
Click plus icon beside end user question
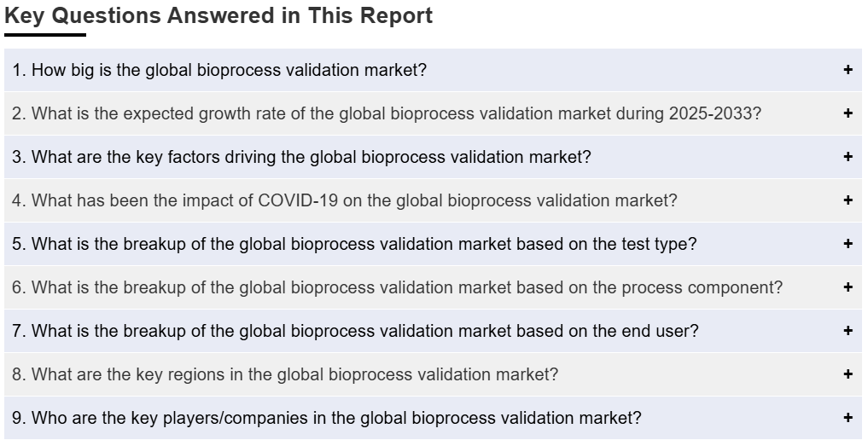coord(848,331)
